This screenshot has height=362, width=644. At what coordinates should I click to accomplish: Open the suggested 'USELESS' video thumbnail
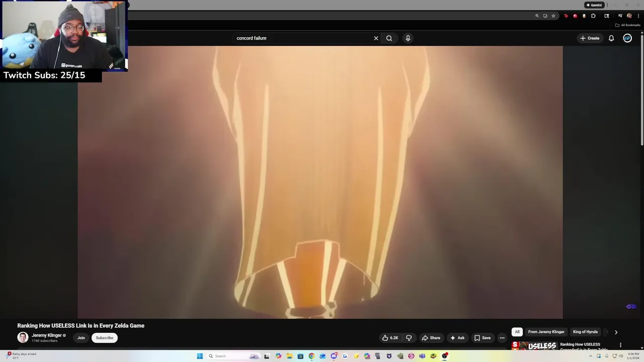tap(534, 346)
